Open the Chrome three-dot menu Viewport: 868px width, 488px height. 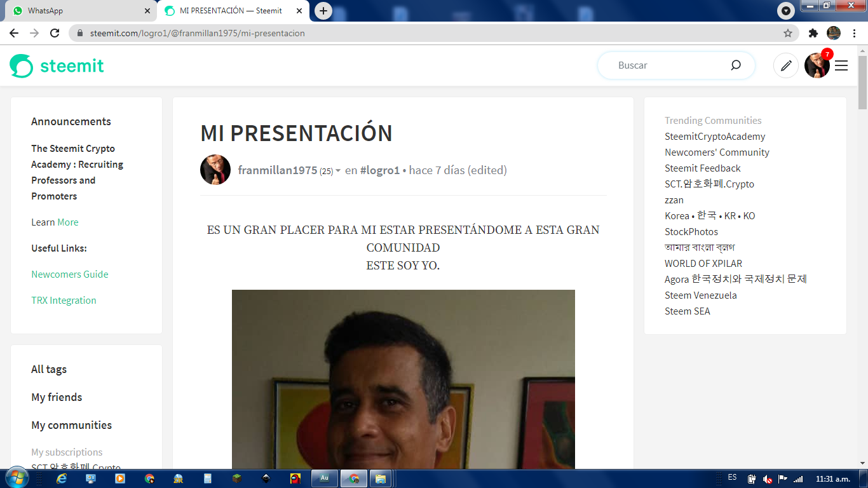tap(854, 33)
